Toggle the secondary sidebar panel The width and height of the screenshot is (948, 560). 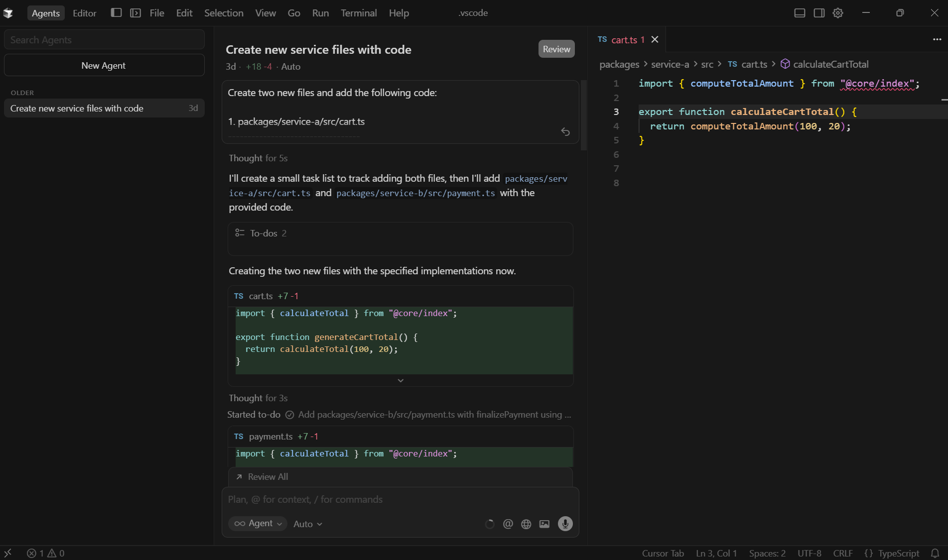818,13
